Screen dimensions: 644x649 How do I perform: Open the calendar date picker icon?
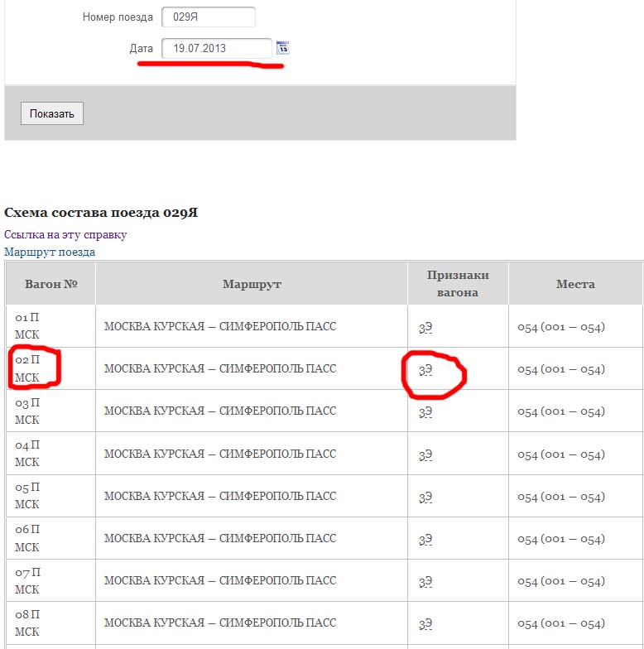[282, 48]
